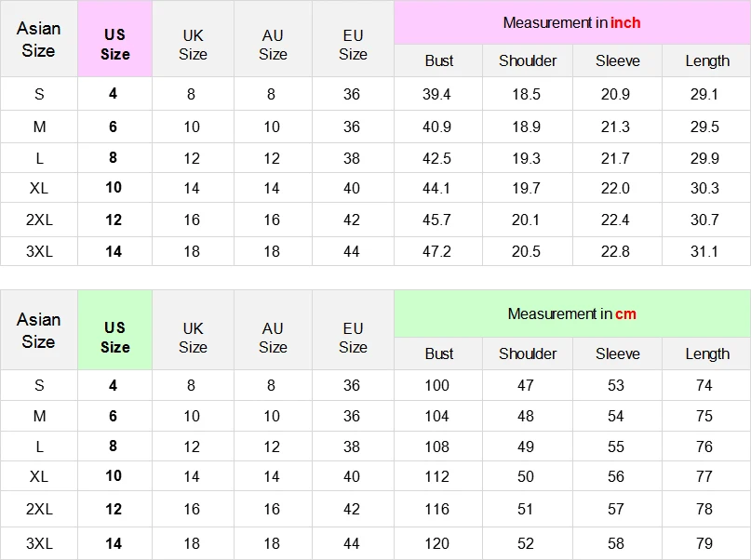Viewport: 751px width, 560px height.
Task: Click Bust value 42.5 in L row
Action: [x=436, y=158]
